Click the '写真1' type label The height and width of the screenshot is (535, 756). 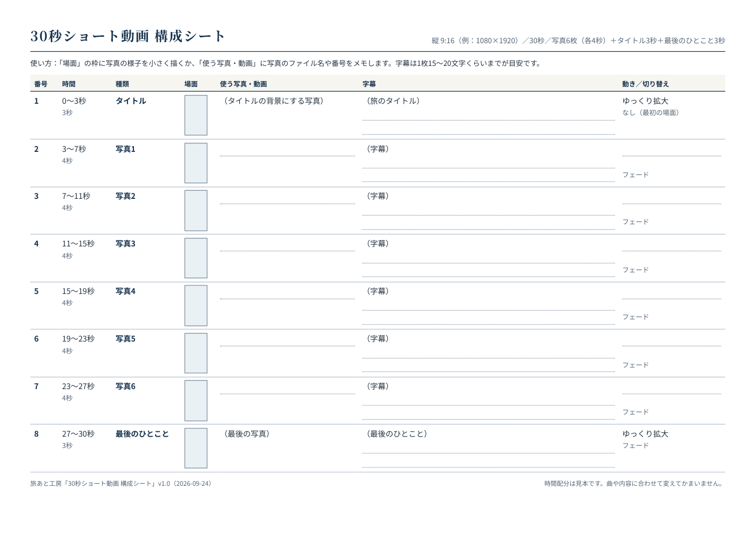pyautogui.click(x=125, y=149)
